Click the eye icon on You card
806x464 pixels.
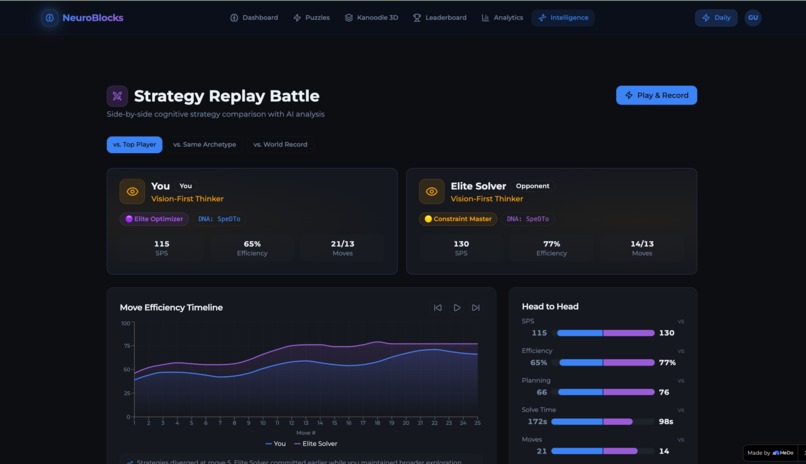point(132,192)
